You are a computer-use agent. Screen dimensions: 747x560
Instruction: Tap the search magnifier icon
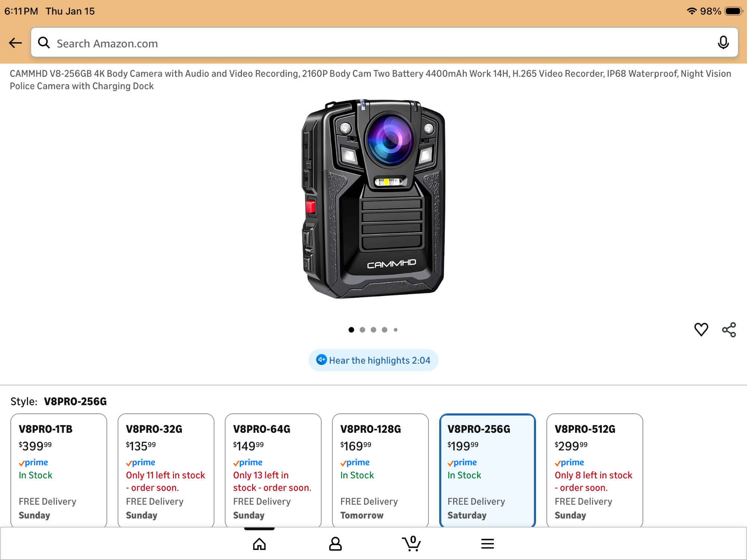pyautogui.click(x=44, y=43)
